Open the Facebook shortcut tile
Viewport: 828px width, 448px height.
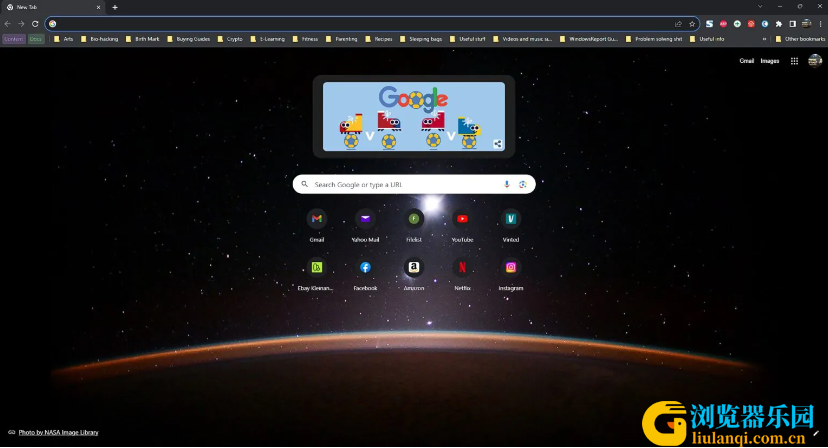[x=365, y=274]
